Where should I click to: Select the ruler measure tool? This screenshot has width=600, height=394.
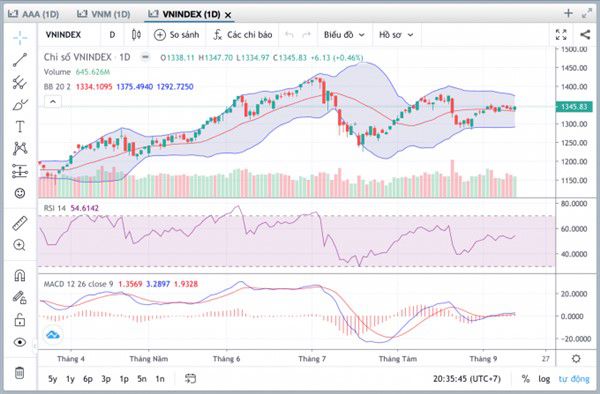[20, 223]
